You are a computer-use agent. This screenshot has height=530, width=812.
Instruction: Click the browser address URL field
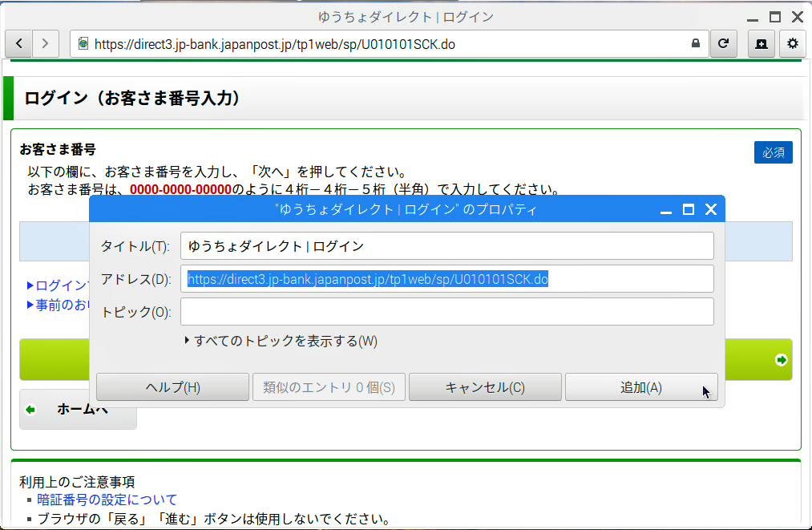coord(389,44)
